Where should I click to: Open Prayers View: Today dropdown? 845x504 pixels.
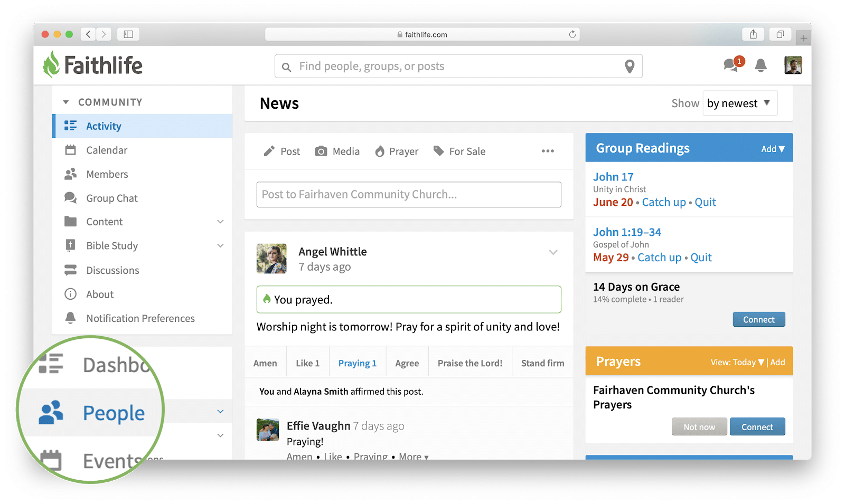coord(737,362)
